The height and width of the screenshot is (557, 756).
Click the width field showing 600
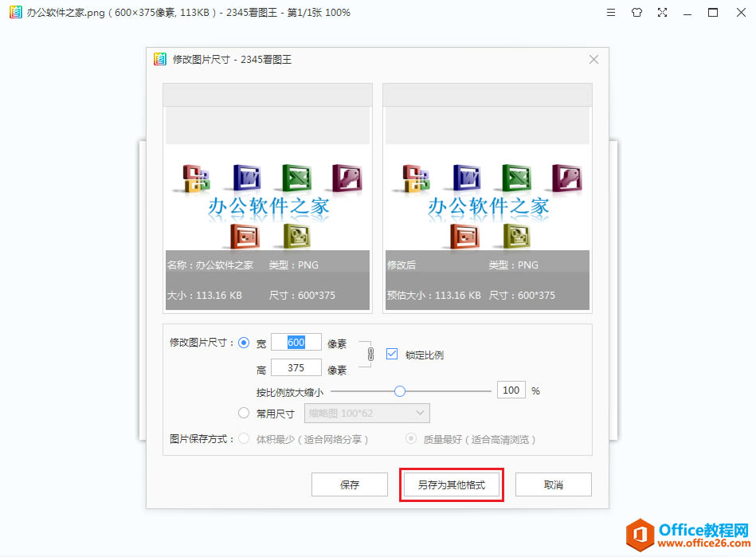(x=296, y=343)
